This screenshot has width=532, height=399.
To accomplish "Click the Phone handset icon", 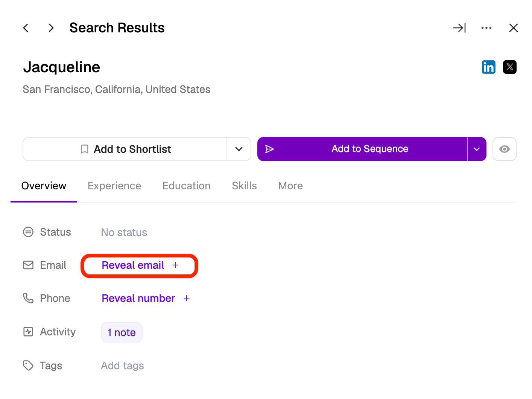I will pyautogui.click(x=28, y=298).
